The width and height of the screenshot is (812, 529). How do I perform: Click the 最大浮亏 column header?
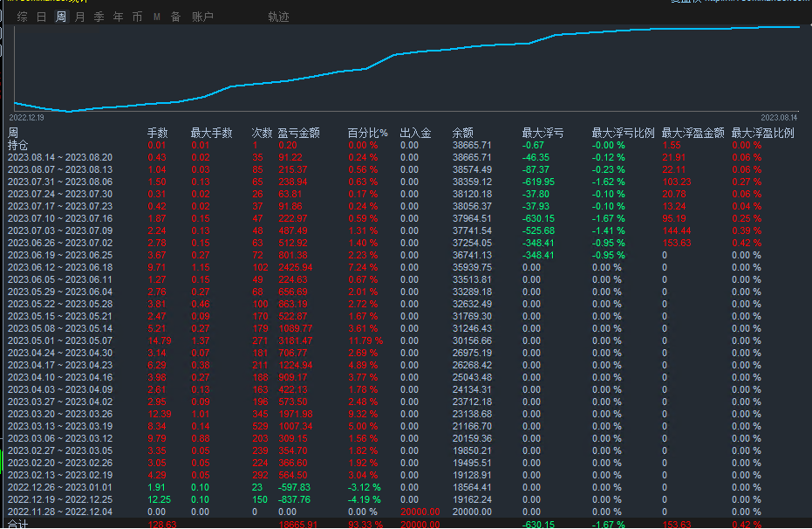click(542, 134)
